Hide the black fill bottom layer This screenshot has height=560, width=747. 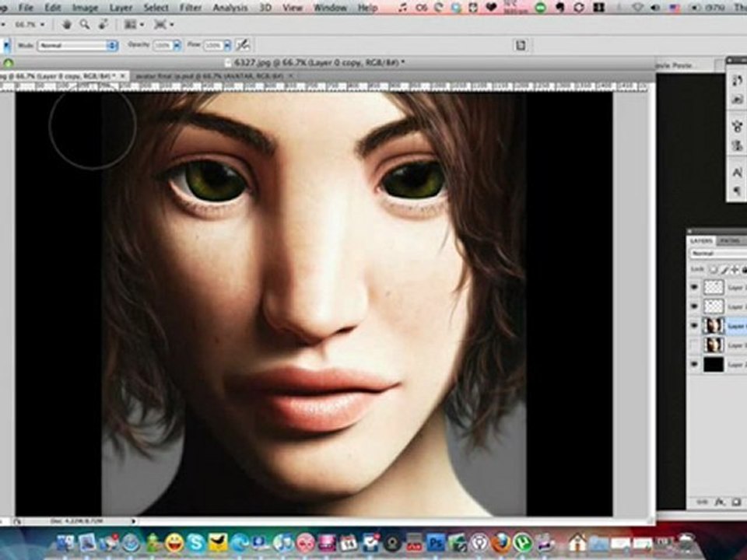tap(695, 364)
